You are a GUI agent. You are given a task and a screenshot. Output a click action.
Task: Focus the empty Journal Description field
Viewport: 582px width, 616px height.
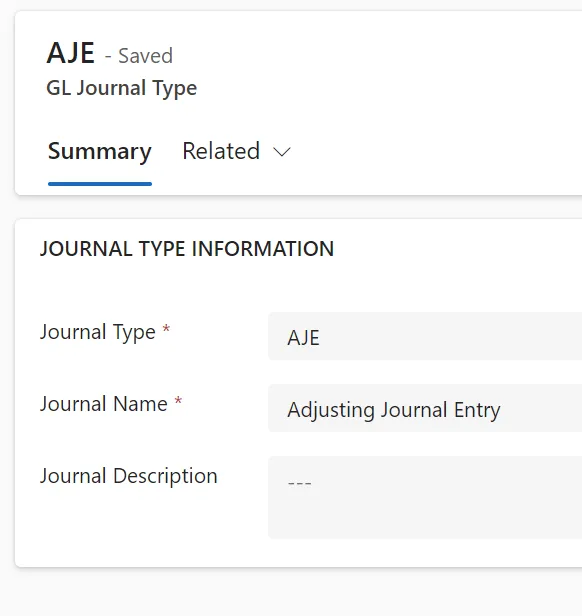tap(425, 497)
